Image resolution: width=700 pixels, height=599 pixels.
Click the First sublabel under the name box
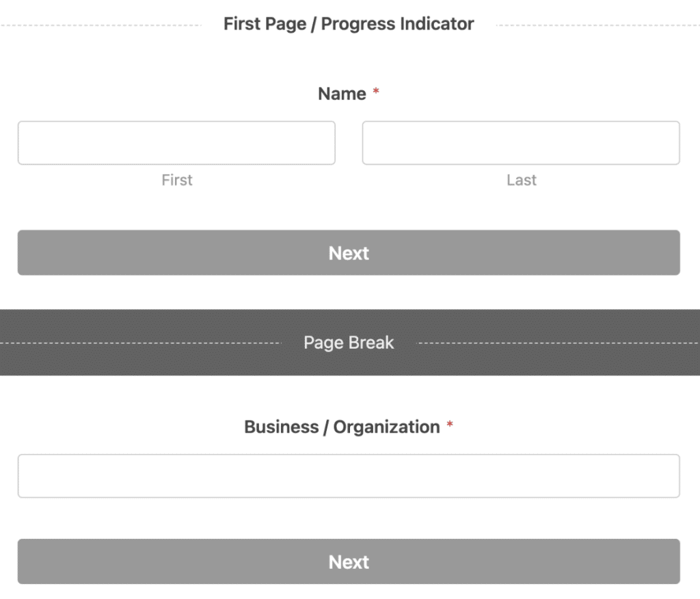pos(177,180)
